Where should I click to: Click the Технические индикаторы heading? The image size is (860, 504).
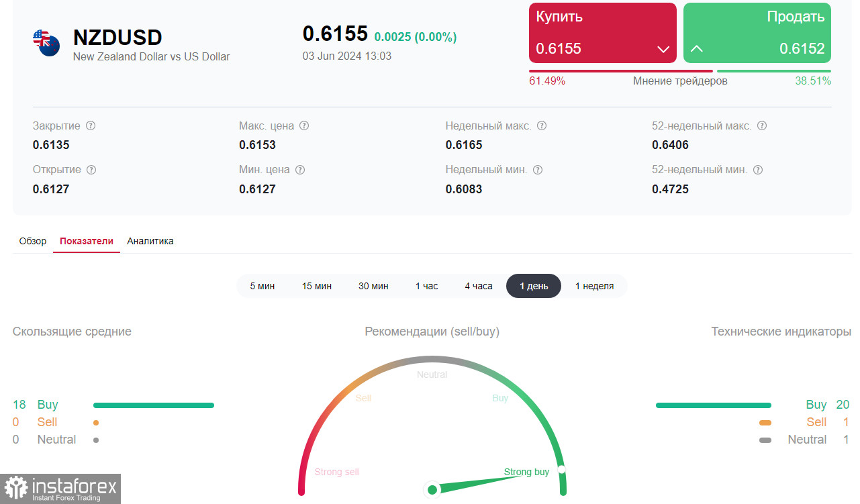(x=781, y=332)
